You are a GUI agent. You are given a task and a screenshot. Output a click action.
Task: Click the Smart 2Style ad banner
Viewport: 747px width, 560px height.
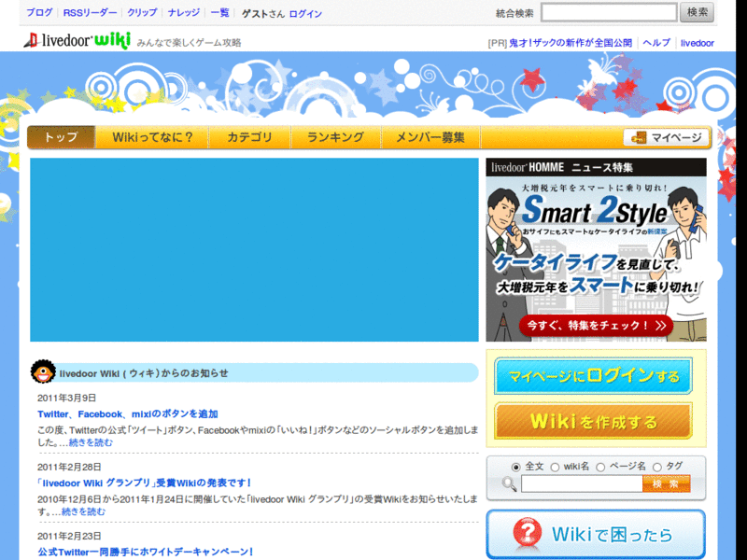tap(596, 249)
